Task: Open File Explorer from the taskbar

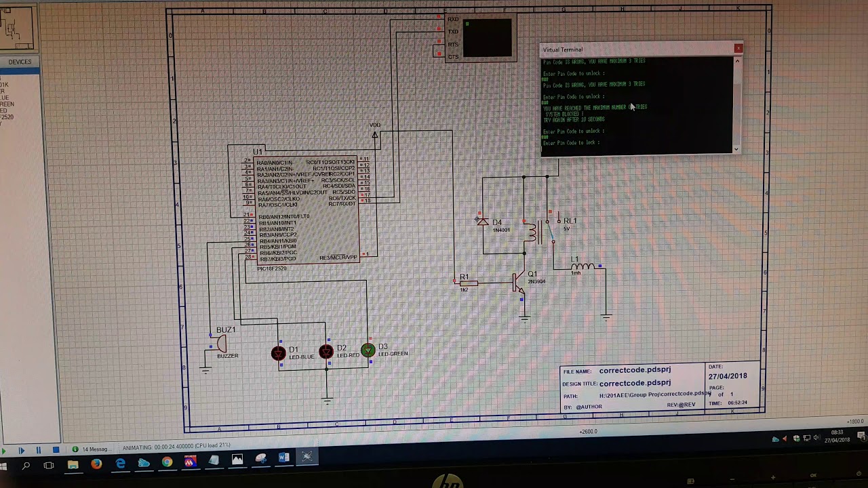Action: pos(73,464)
